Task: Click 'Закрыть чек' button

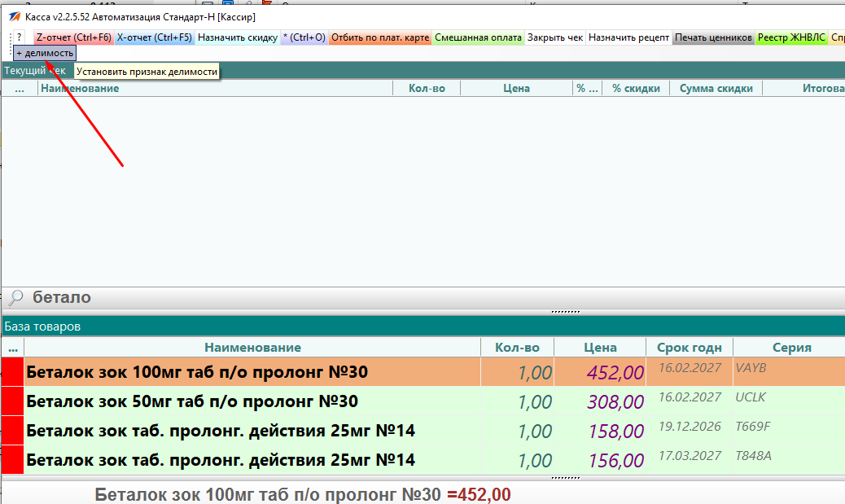Action: (555, 37)
